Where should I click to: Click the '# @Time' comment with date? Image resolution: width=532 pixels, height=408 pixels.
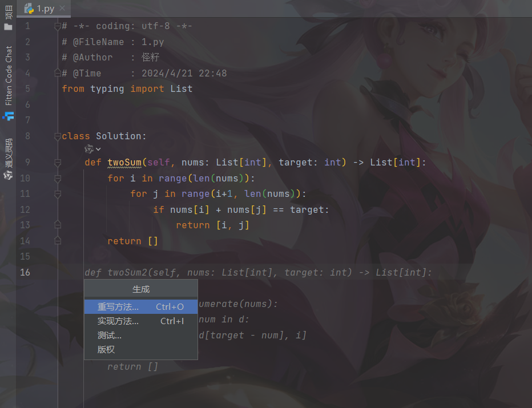144,73
